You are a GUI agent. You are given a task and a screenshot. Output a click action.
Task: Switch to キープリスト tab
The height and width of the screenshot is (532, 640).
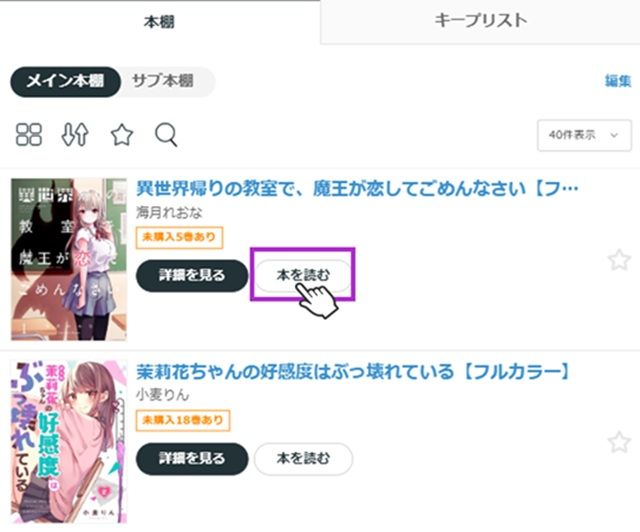tap(480, 21)
